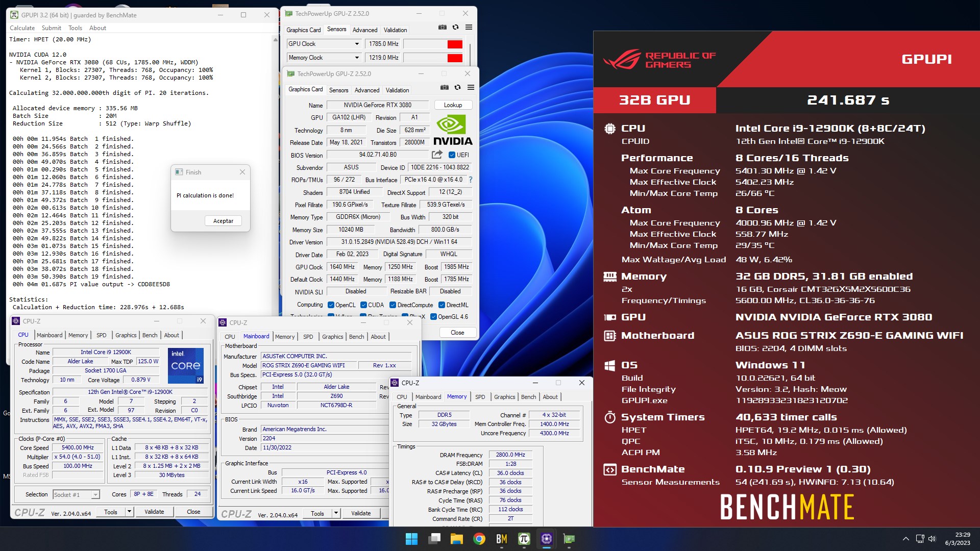Image resolution: width=980 pixels, height=551 pixels.
Task: Click CPU-Z Memory window title icon
Action: point(395,383)
